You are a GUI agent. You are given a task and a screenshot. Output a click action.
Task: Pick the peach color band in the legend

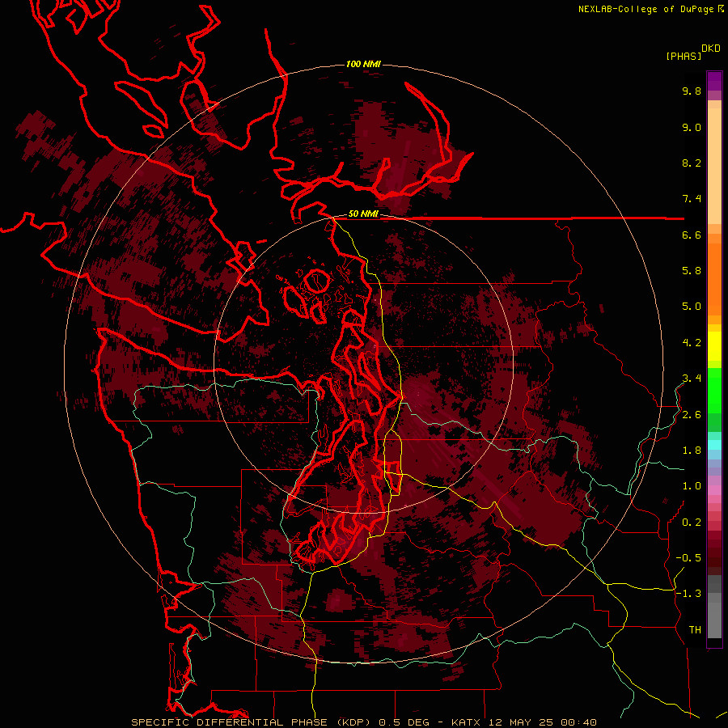(x=714, y=166)
